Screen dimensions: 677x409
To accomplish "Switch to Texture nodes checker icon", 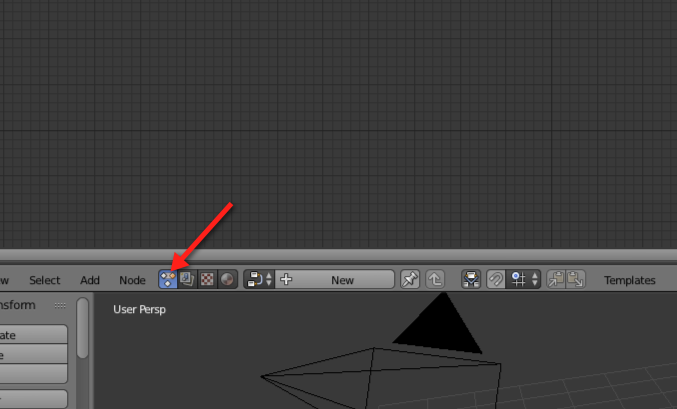I will coord(207,279).
